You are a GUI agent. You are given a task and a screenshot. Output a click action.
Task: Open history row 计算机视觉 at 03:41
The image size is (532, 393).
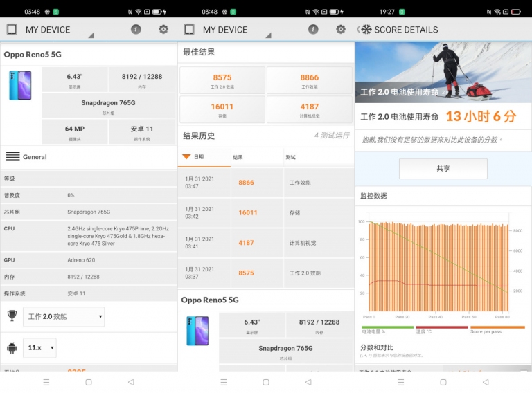266,243
